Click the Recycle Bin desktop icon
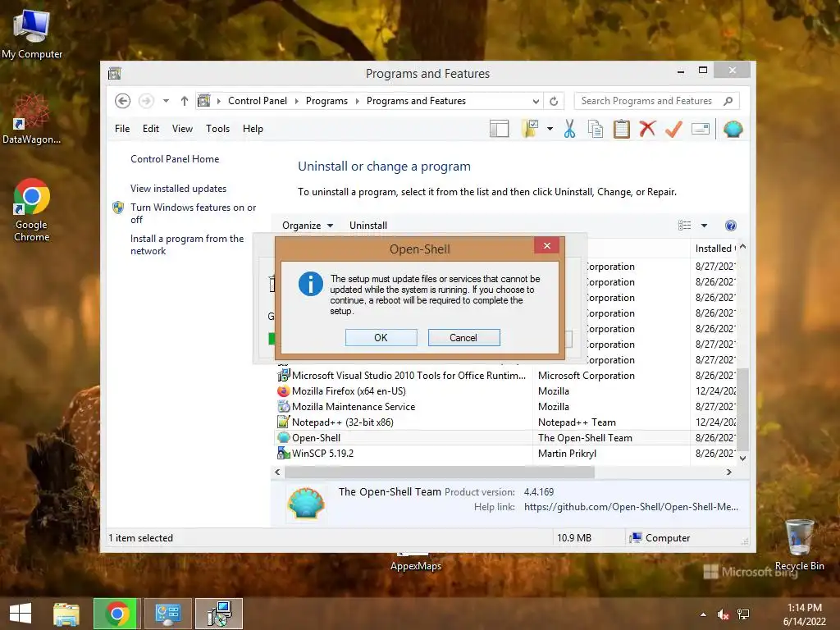The height and width of the screenshot is (630, 840). [x=799, y=545]
